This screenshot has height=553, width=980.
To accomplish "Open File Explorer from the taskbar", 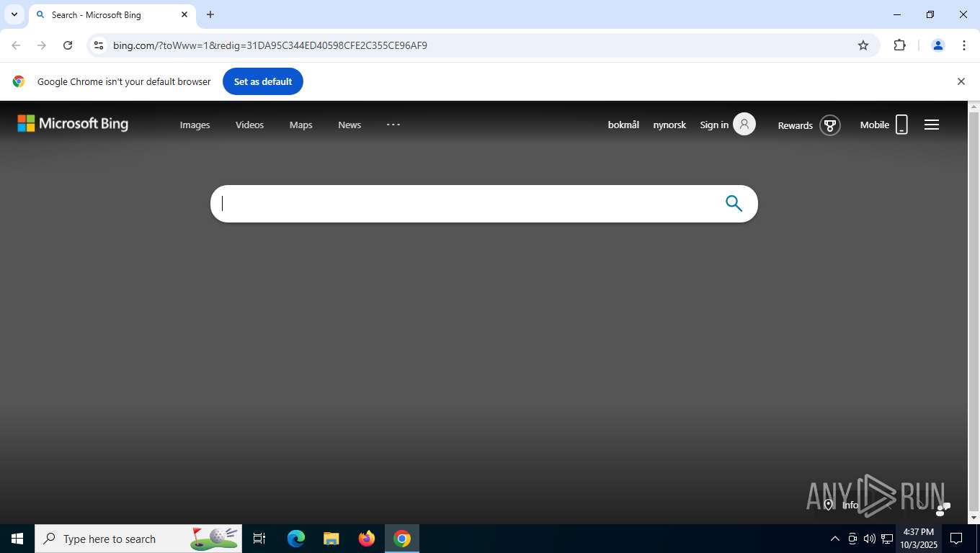I will click(331, 539).
